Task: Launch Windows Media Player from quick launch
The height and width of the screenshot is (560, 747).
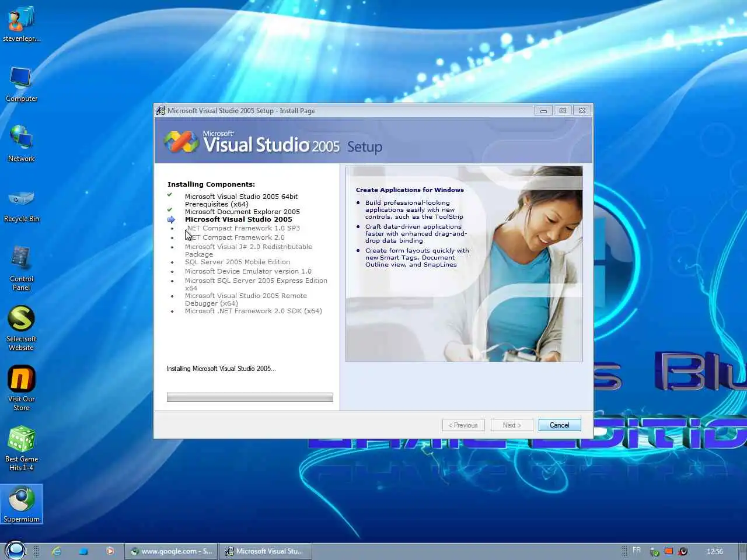Action: 110,551
